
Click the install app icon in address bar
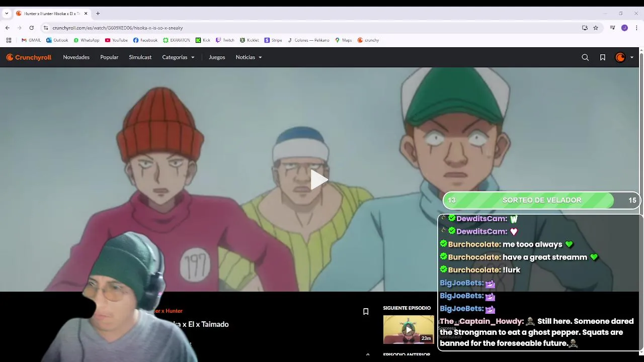click(585, 28)
